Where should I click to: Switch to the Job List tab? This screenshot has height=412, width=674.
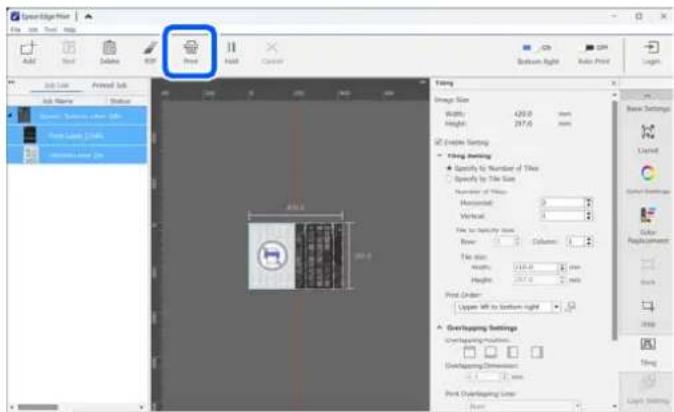pyautogui.click(x=56, y=85)
